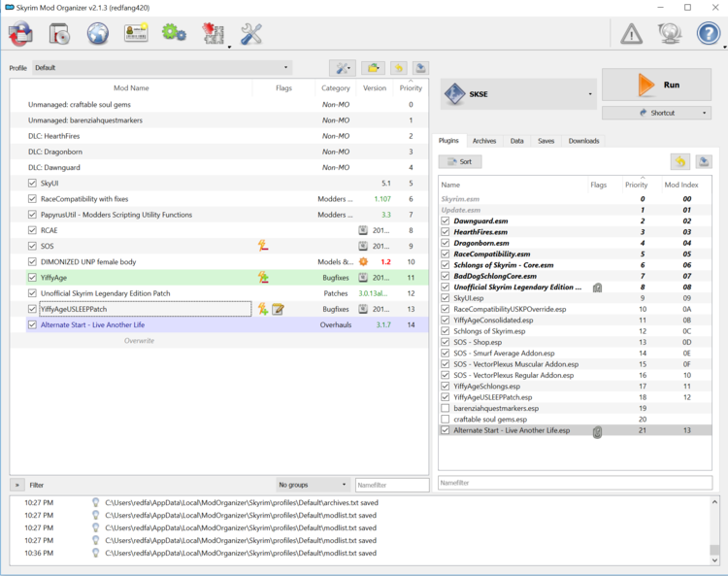Open the Profile dropdown showing Default
This screenshot has height=576, width=728.
point(162,68)
